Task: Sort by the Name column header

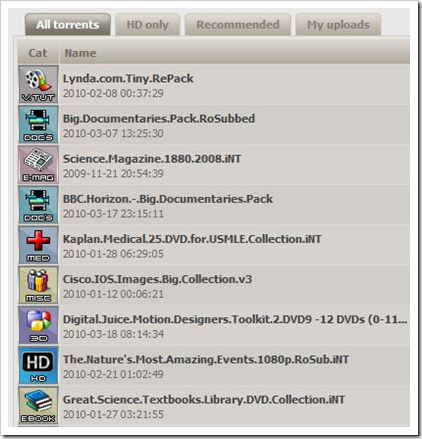Action: 80,53
